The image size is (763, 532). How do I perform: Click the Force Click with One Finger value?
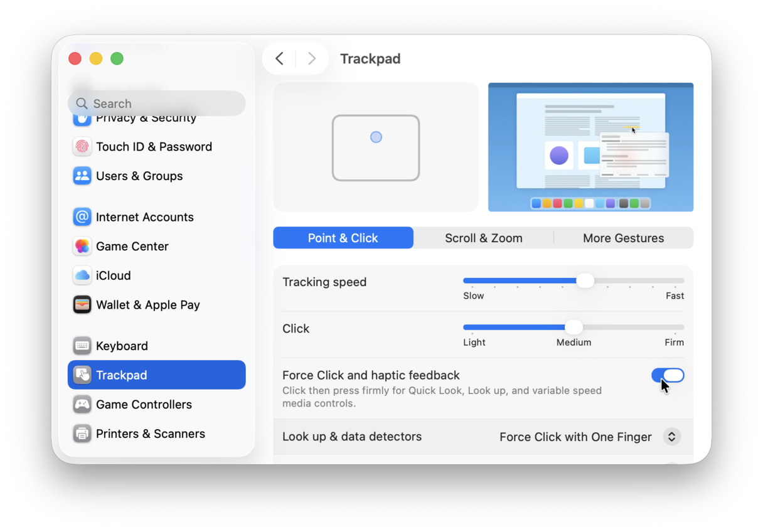575,437
